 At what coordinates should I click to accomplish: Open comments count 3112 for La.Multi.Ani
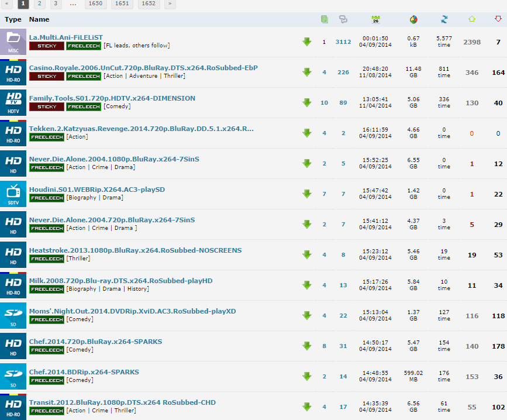[343, 42]
